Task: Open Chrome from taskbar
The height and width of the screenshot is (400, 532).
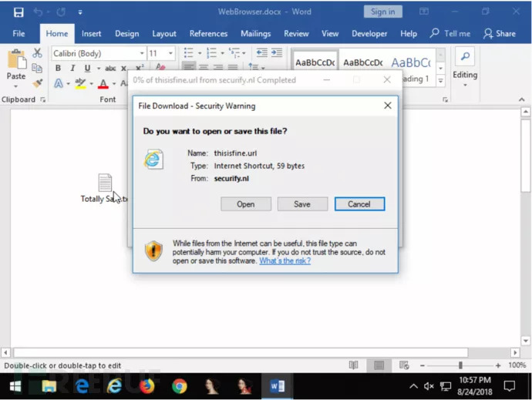Action: (179, 386)
